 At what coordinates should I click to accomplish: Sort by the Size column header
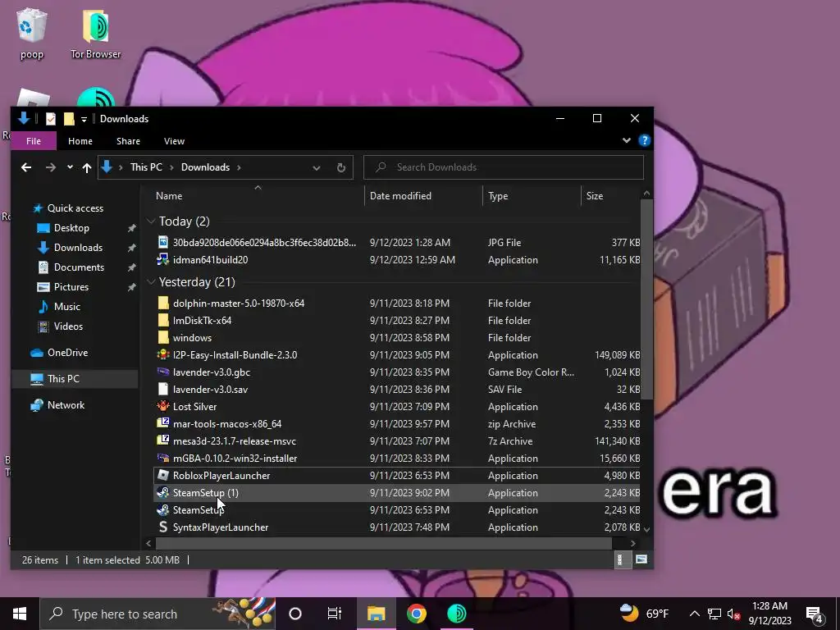610,196
